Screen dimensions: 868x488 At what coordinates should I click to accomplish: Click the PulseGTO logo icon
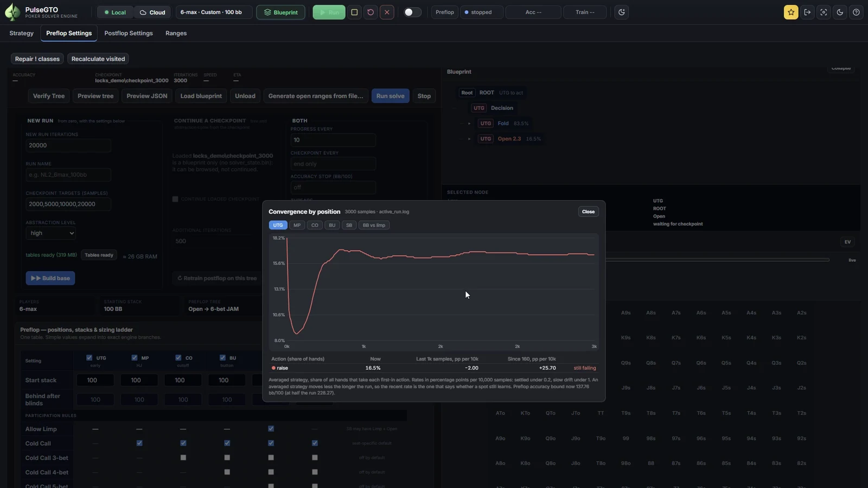click(x=12, y=12)
